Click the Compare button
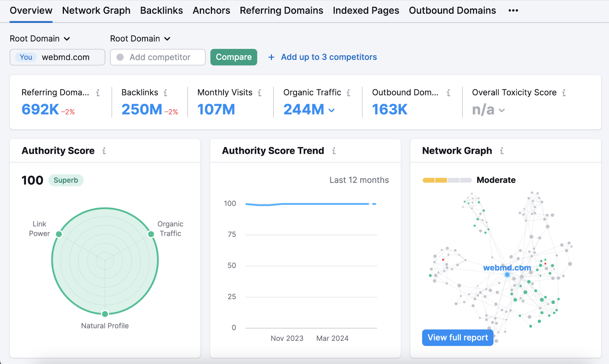The image size is (609, 364). (x=233, y=57)
